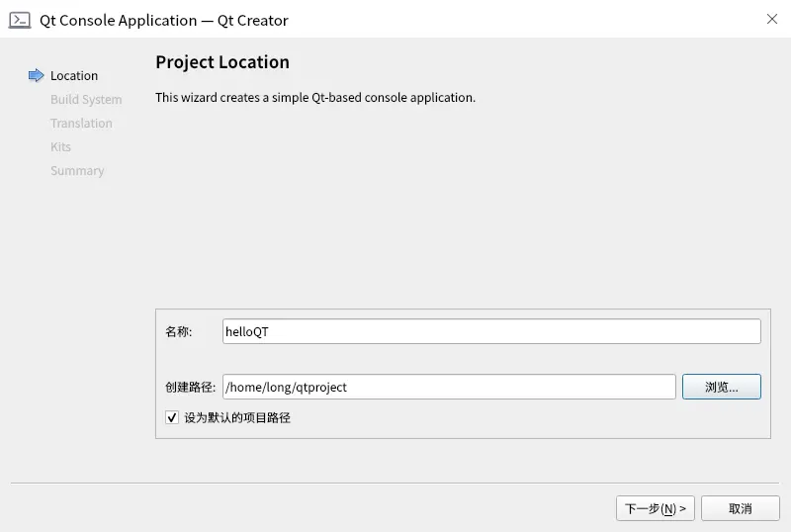Select the Location wizard step
This screenshot has width=791, height=532.
(x=74, y=76)
